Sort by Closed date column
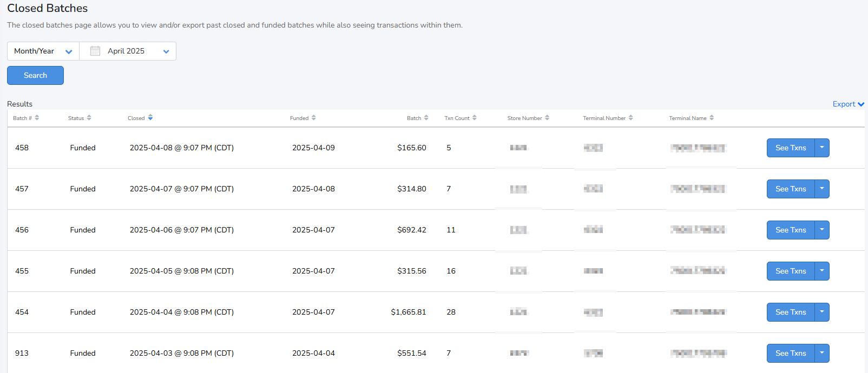The width and height of the screenshot is (868, 373). 140,118
